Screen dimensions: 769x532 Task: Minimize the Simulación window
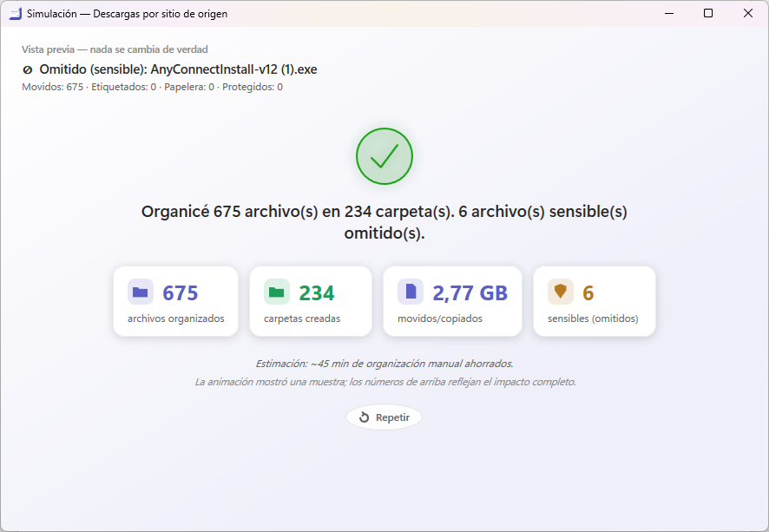coord(669,13)
